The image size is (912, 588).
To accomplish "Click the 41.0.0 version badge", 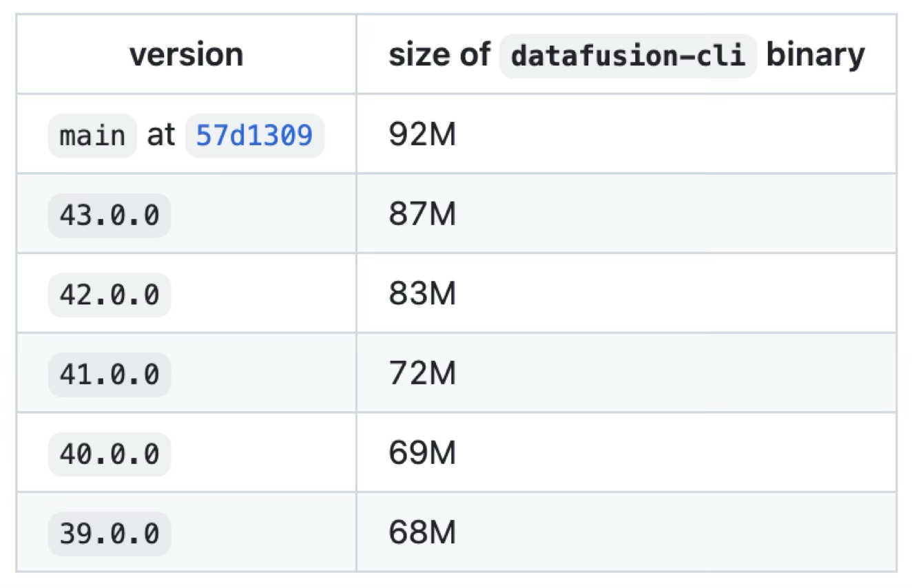I will pyautogui.click(x=109, y=375).
